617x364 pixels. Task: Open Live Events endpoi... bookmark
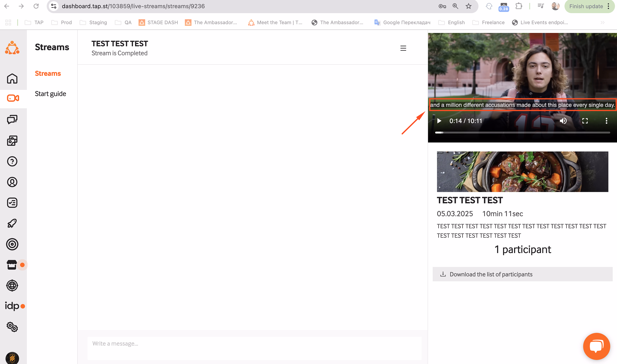(x=540, y=23)
